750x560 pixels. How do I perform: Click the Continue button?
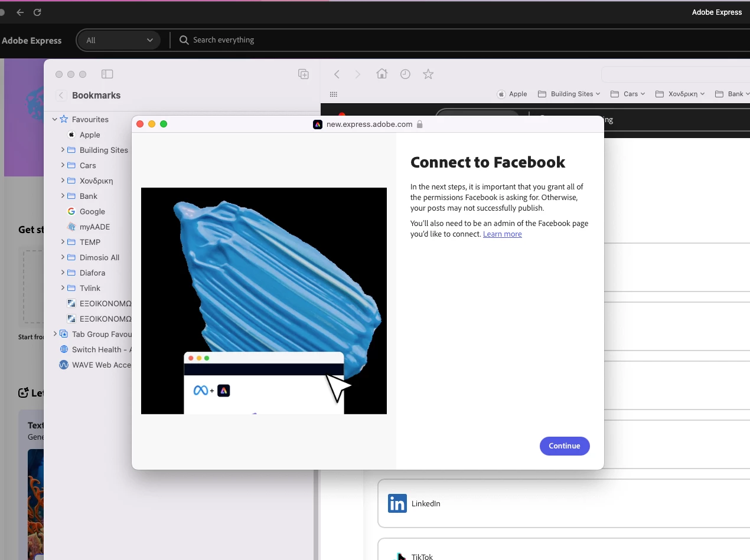[x=565, y=446]
